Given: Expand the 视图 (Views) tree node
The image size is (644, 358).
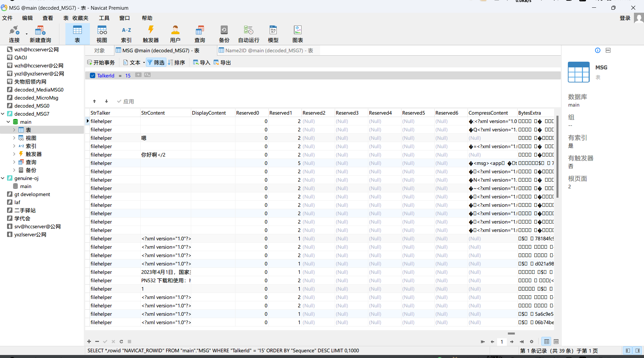Looking at the screenshot, I should (14, 138).
